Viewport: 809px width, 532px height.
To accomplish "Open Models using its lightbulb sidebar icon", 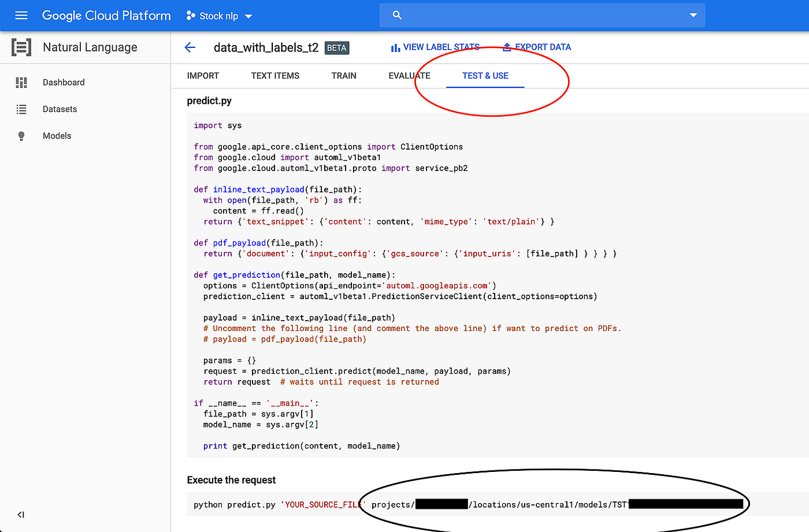I will click(21, 136).
